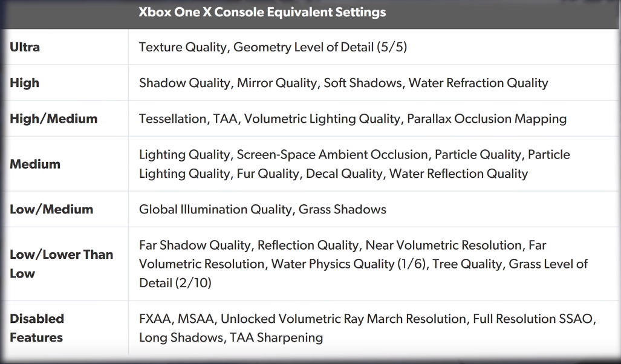Viewport: 621px width, 364px height.
Task: Click the Texture Quality text
Action: point(183,47)
